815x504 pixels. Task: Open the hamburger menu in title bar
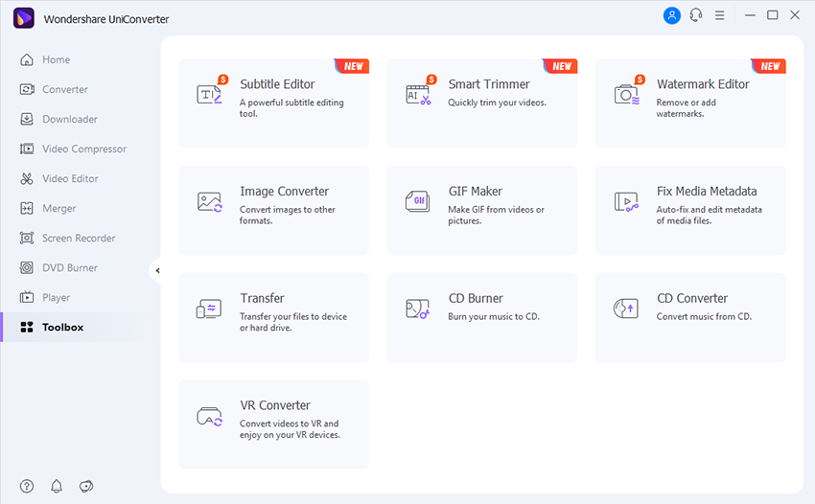[x=720, y=15]
